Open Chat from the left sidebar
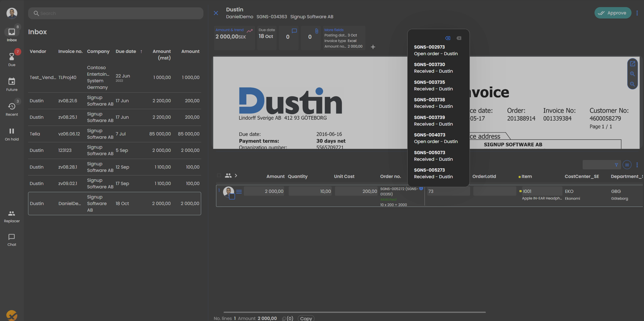This screenshot has width=644, height=321. (12, 240)
